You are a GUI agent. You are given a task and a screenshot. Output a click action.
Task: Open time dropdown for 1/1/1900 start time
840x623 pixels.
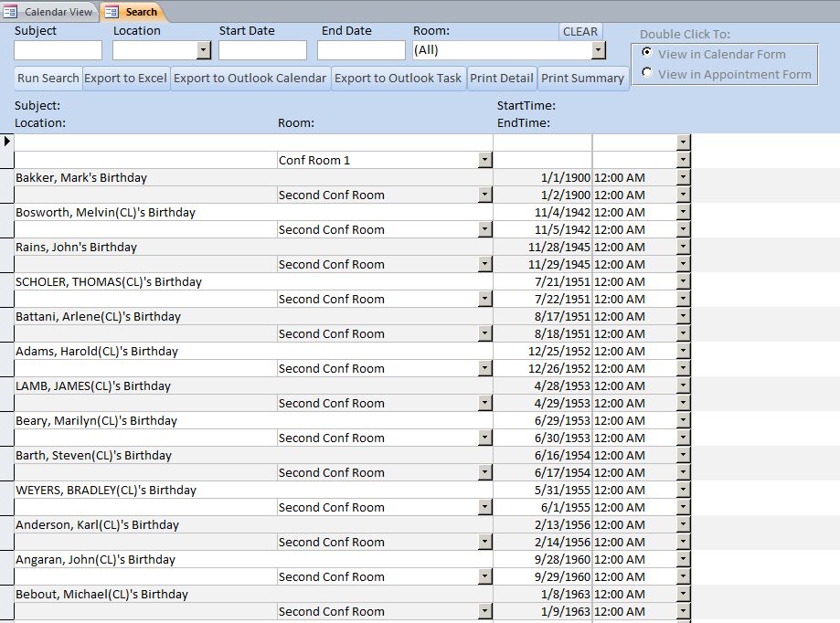(683, 177)
